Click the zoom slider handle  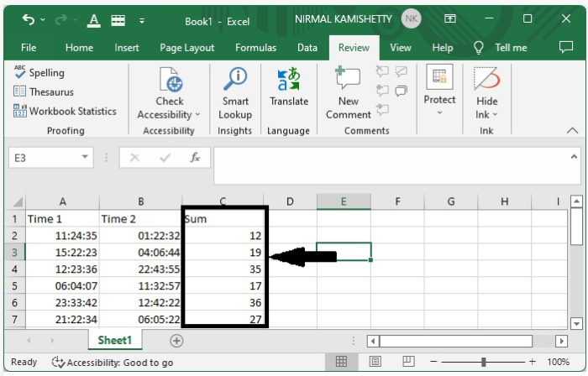(483, 362)
